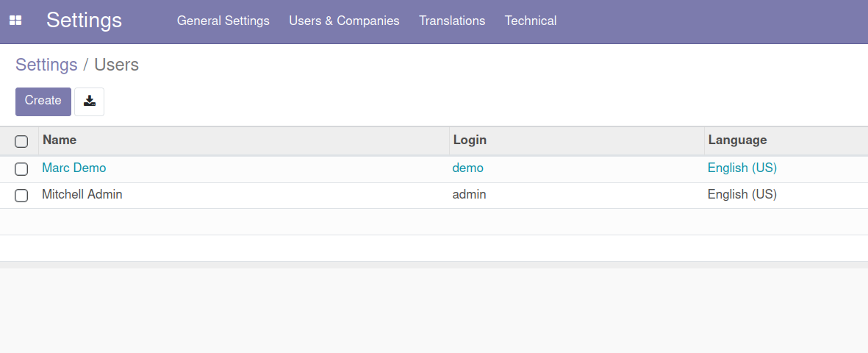Toggle the select-all checkbox in table header
Screen dimensions: 868x353
[x=21, y=141]
